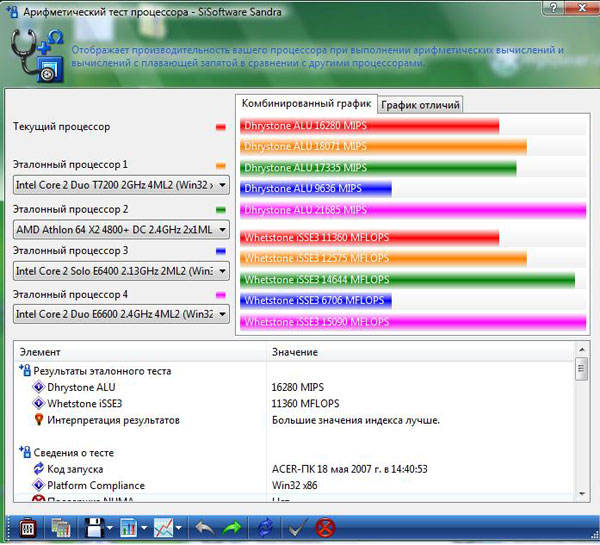600x545 pixels.
Task: Click the ACER-ПК 18 мая 2007 value
Action: [349, 469]
